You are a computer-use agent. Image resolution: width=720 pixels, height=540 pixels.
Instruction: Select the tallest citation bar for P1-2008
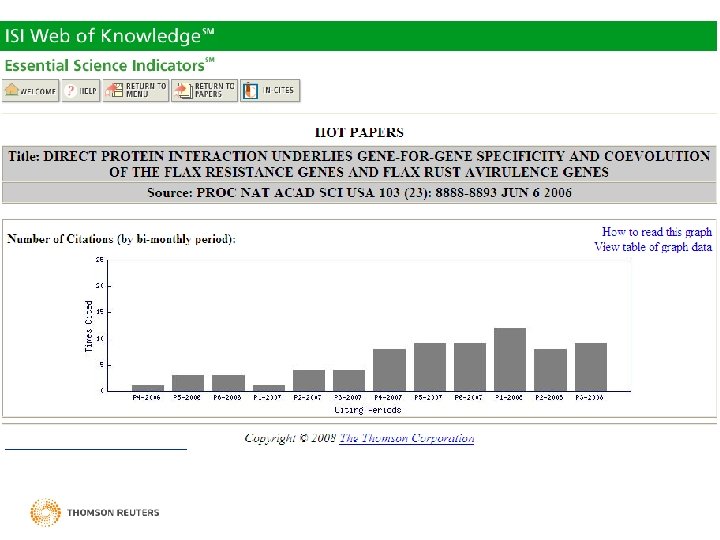click(510, 360)
